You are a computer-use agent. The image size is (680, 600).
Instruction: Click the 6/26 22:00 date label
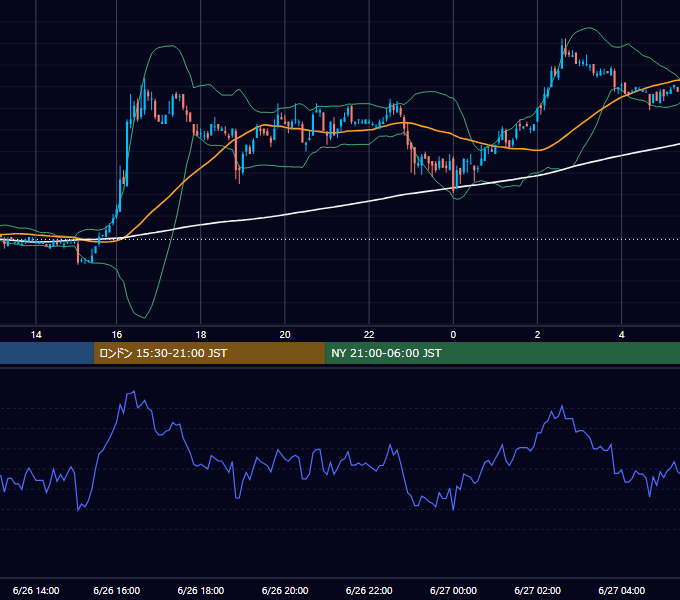369,590
